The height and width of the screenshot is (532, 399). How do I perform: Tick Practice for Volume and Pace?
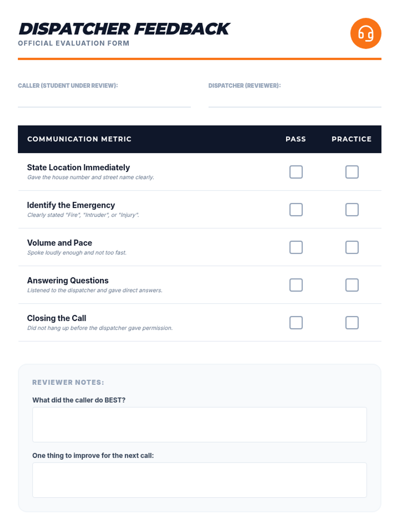pyautogui.click(x=351, y=247)
